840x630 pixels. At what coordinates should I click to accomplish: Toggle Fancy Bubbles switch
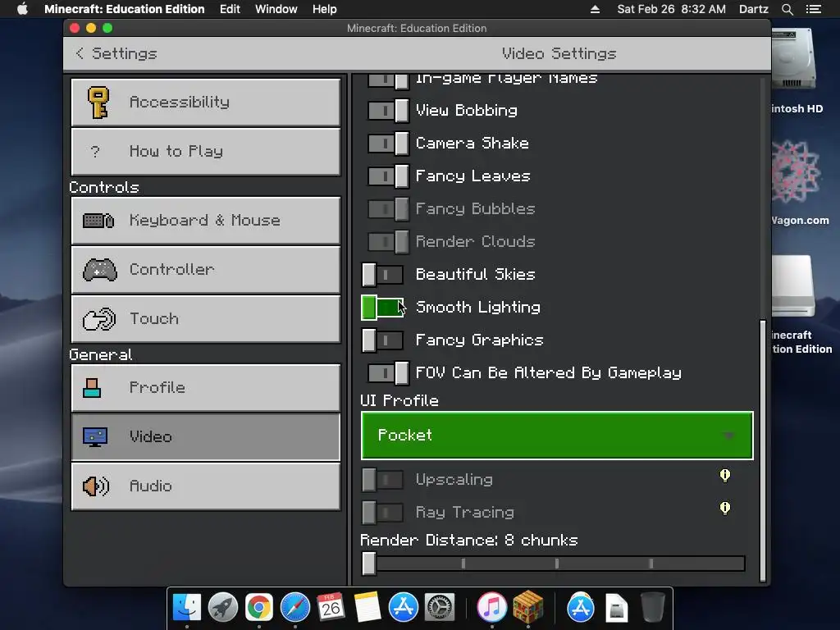click(x=388, y=209)
